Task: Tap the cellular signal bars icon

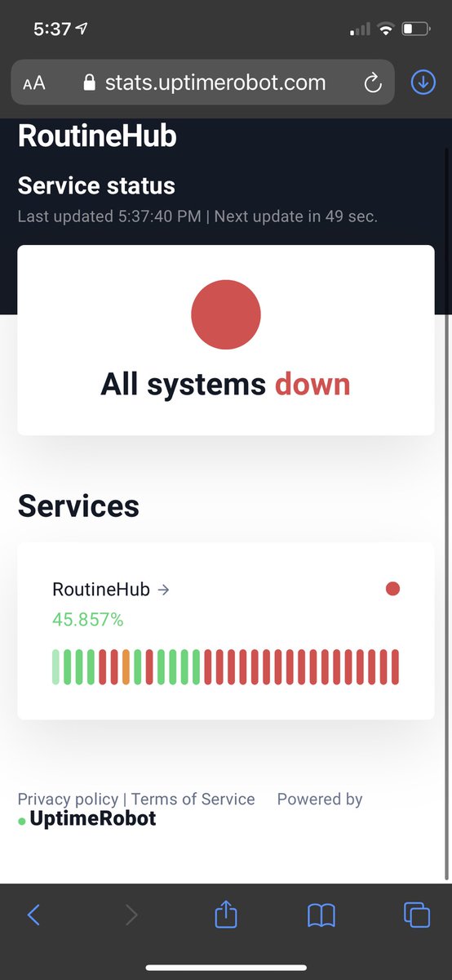Action: pos(359,30)
